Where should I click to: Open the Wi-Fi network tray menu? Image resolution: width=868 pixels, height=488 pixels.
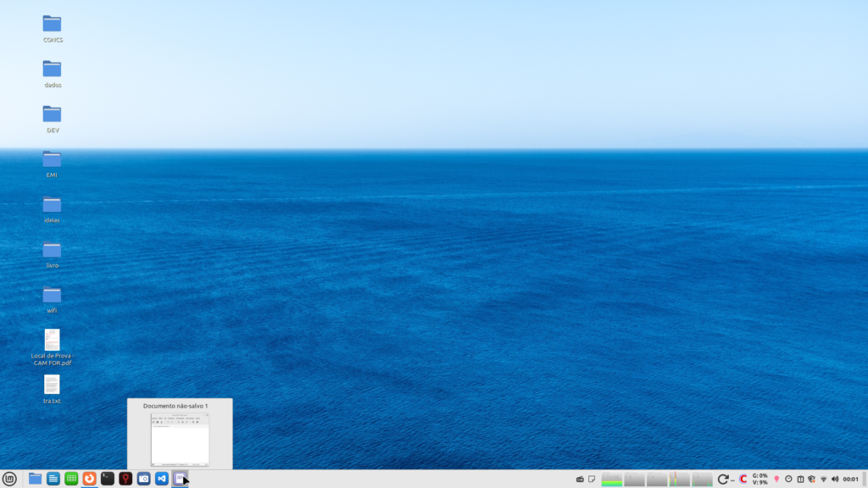coord(823,480)
